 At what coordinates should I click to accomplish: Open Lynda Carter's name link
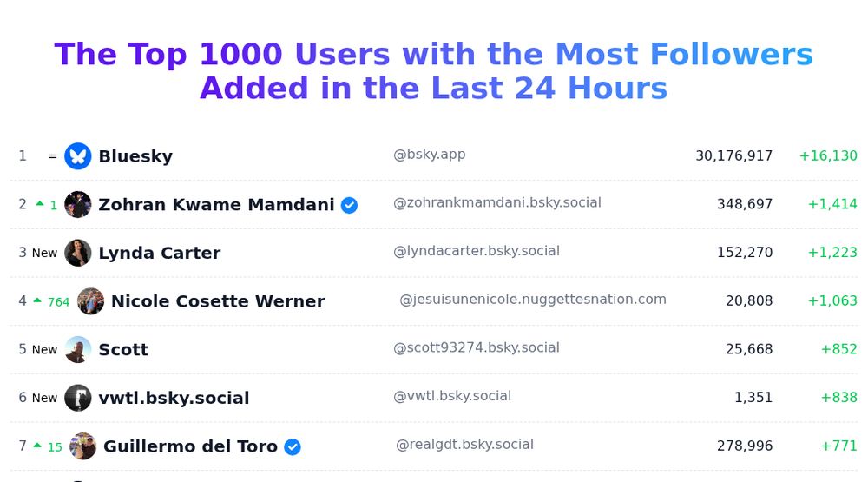pos(159,253)
